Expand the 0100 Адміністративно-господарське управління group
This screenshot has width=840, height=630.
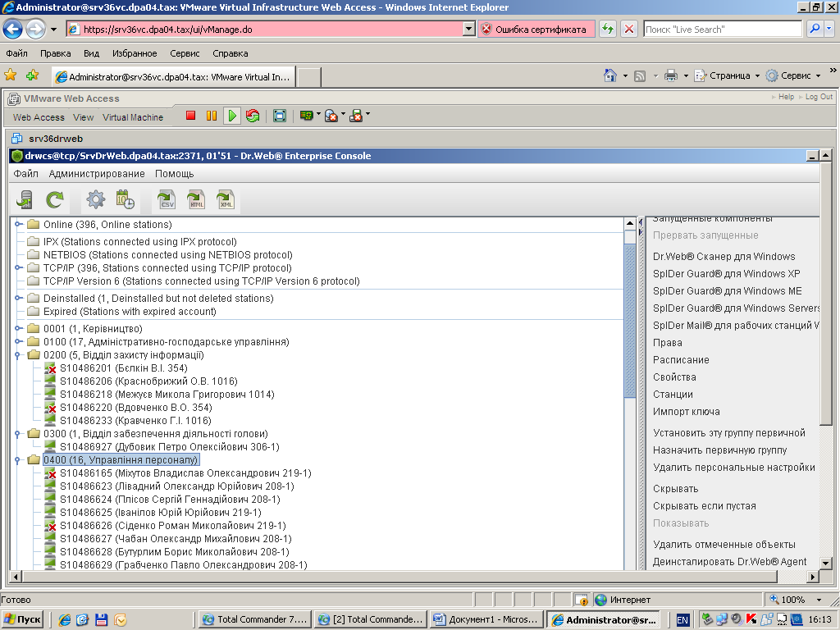pyautogui.click(x=18, y=342)
